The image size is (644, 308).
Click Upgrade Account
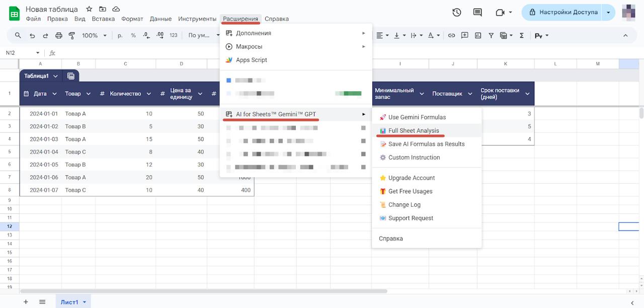[427, 178]
